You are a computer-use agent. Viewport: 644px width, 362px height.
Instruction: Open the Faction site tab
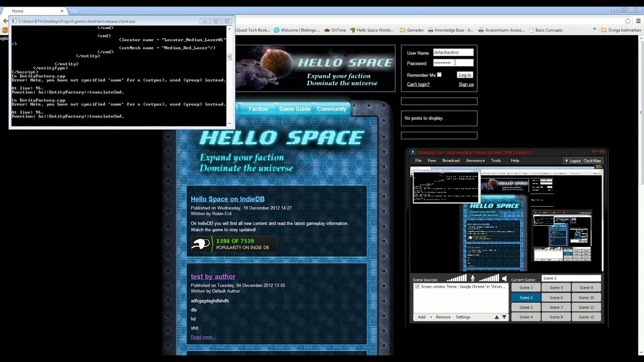tap(258, 109)
